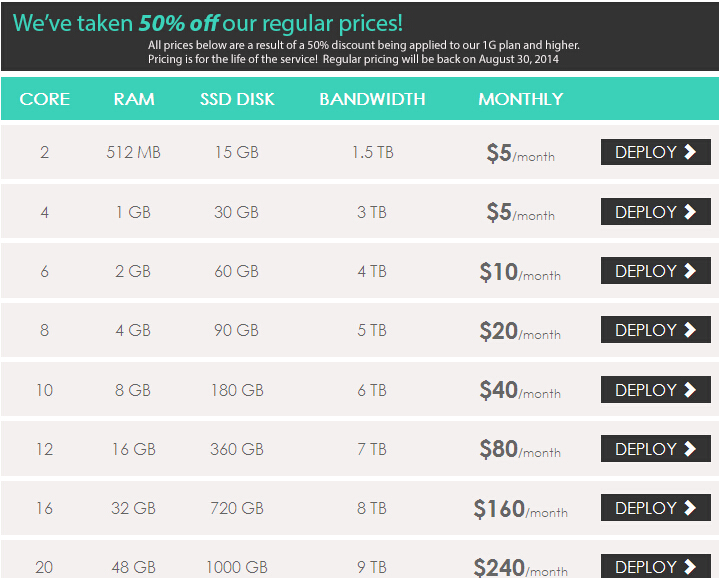719x578 pixels.
Task: Click the $80/month price
Action: coord(520,449)
